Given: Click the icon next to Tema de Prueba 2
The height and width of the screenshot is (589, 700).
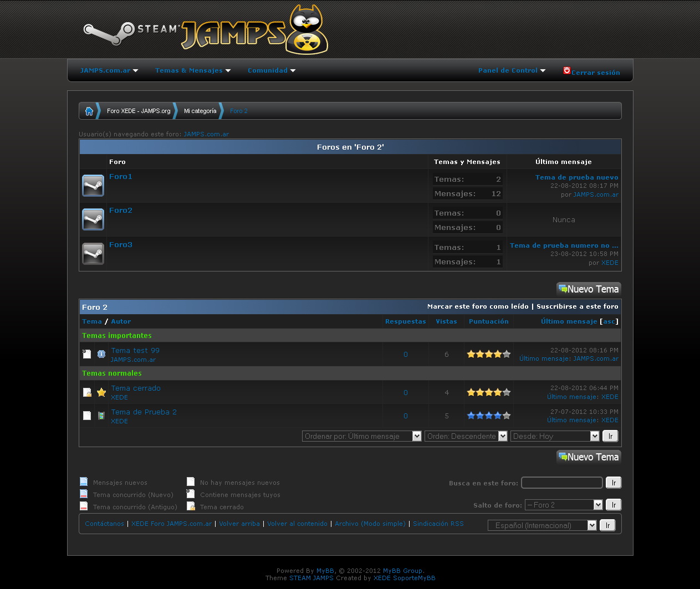Looking at the screenshot, I should [101, 416].
